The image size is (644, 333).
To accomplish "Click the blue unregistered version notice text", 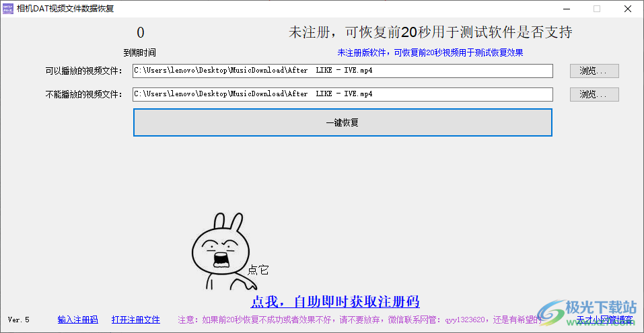I will point(430,52).
